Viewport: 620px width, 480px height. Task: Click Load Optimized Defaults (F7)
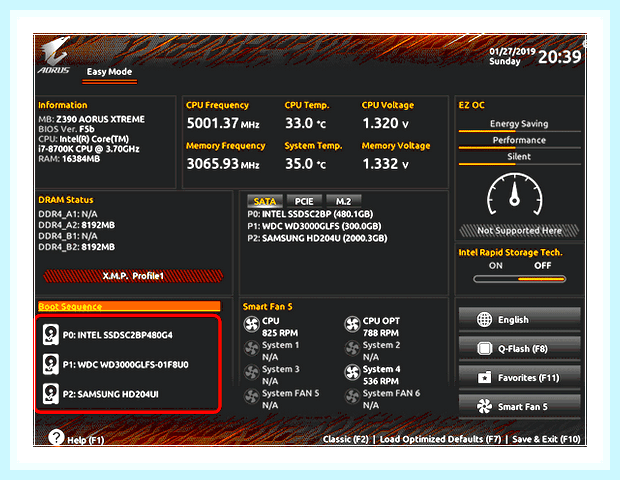pos(440,439)
